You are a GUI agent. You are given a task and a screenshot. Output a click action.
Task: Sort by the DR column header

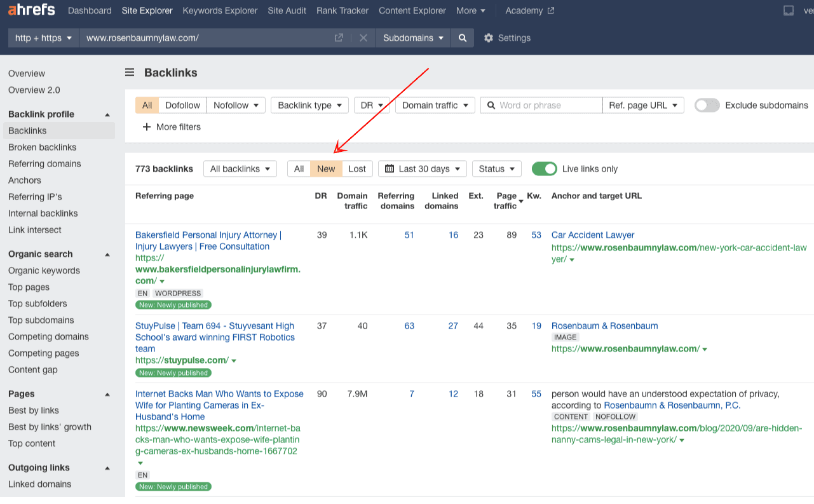click(321, 196)
